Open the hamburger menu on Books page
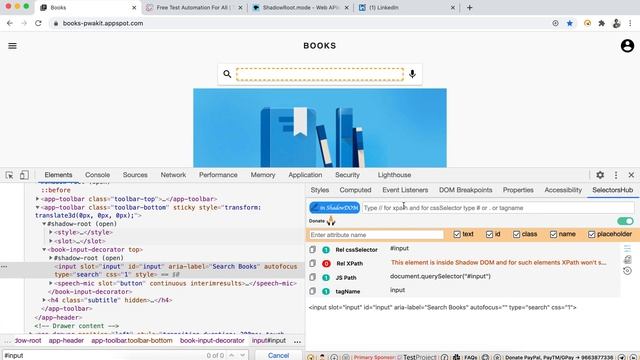 point(13,46)
